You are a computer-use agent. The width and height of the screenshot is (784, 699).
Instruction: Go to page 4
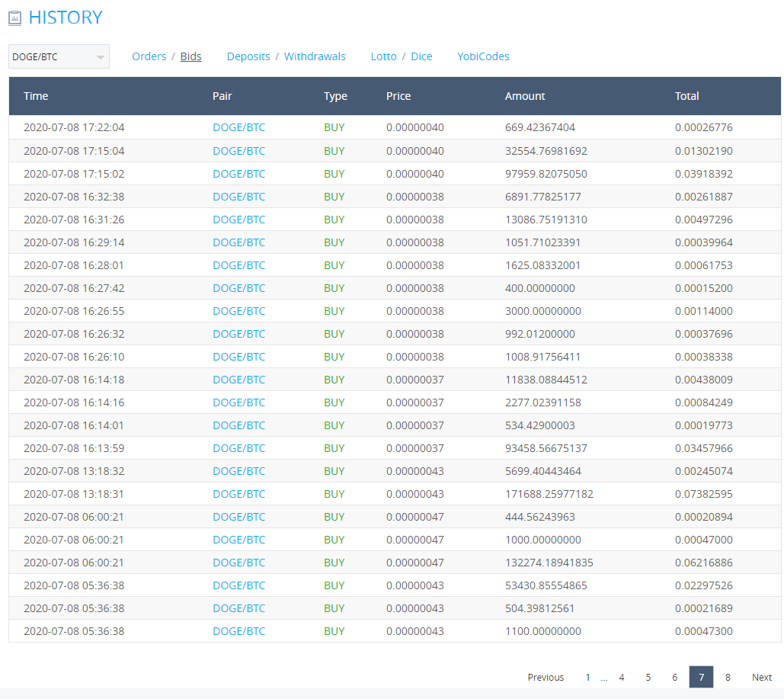coord(622,677)
